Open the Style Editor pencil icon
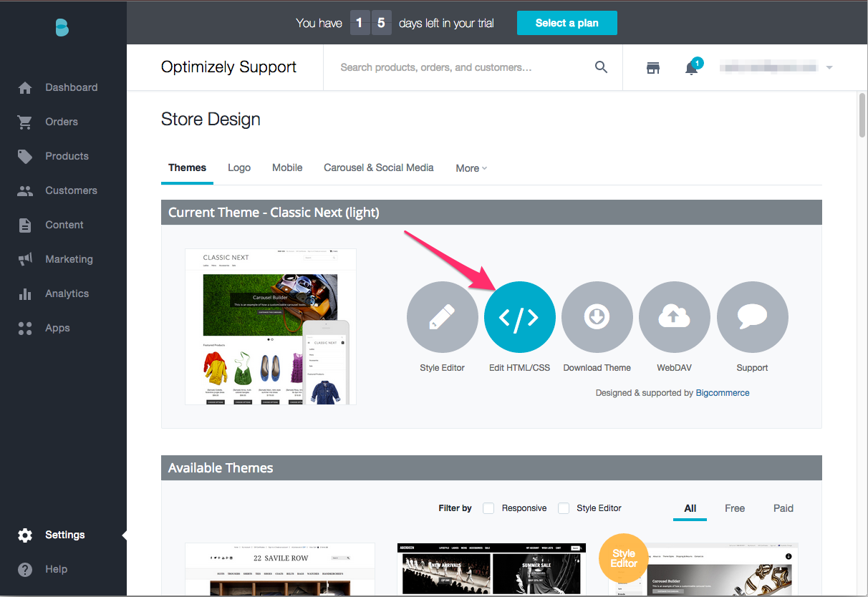 (x=443, y=317)
